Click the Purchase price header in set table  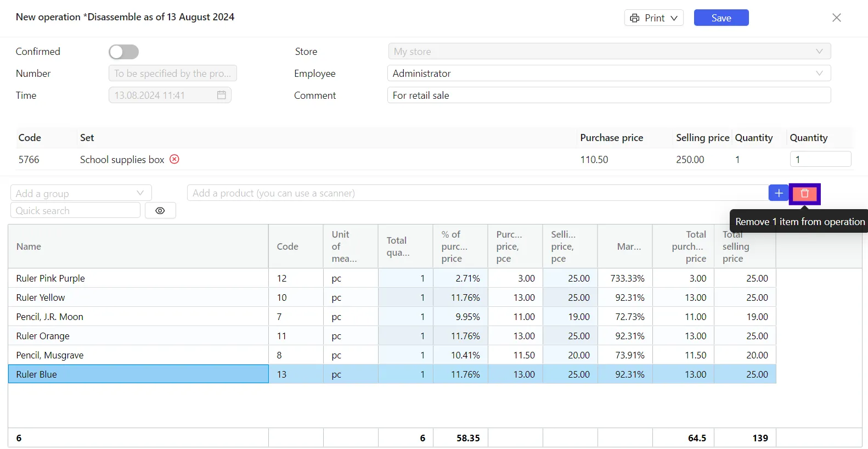click(611, 138)
